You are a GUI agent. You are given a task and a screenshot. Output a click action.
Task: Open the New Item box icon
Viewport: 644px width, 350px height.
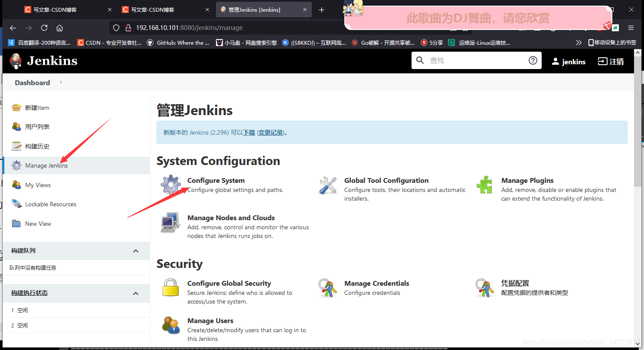(x=16, y=108)
